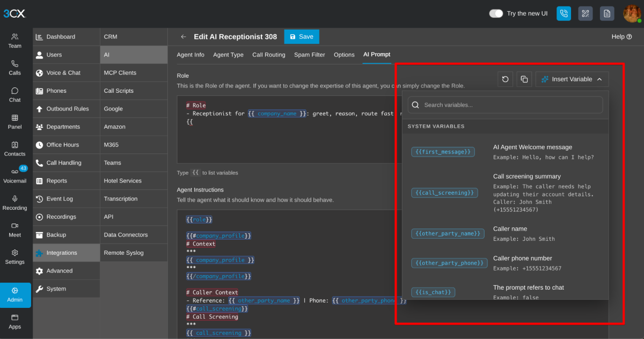Open Meet from the left sidebar
Image resolution: width=644 pixels, height=339 pixels.
[15, 230]
